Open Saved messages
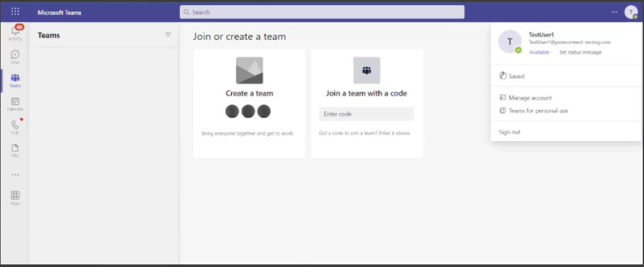Screen dimensions: 644x267 (x=516, y=76)
